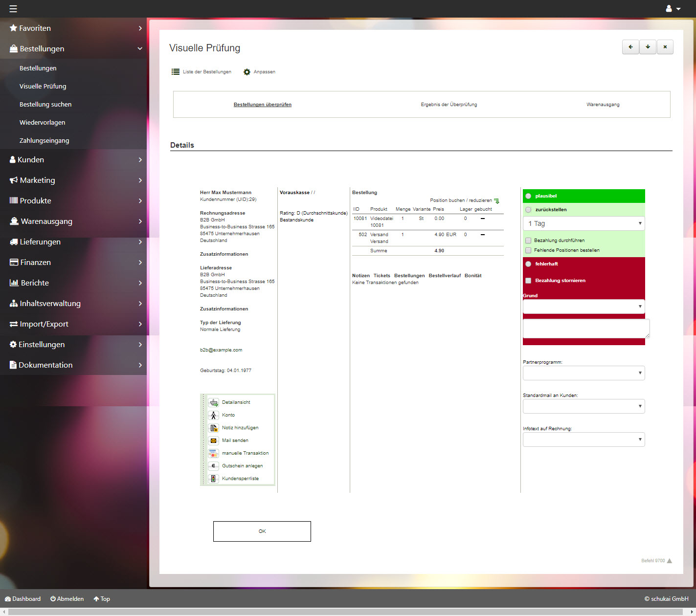Click the Mail senden envelope icon
The height and width of the screenshot is (616, 696).
(213, 440)
